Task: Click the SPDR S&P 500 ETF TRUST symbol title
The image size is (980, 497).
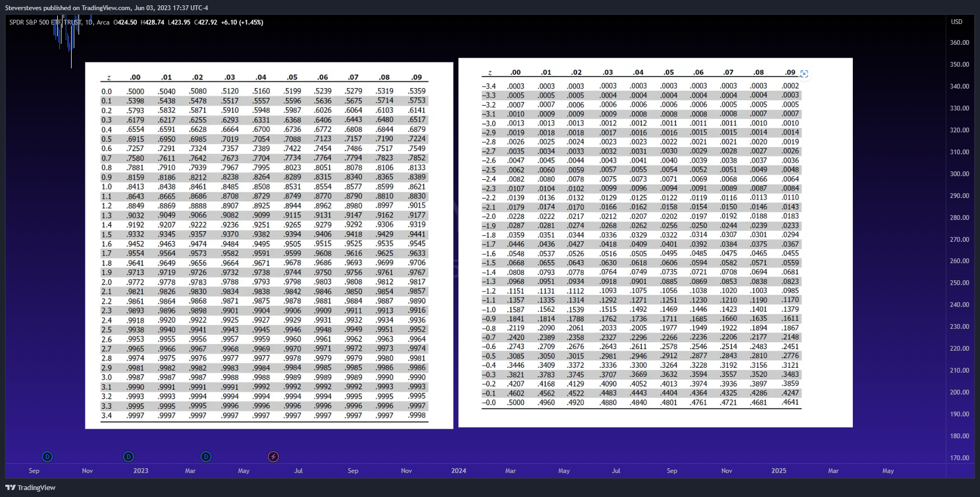Action: (x=45, y=22)
